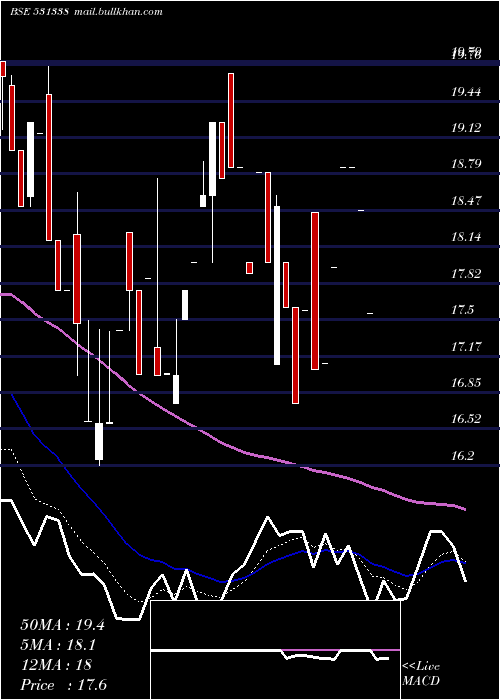Viewport: 500px width, 700px height.
Task: Click the 18.79 price axis label
Action: [x=466, y=164]
